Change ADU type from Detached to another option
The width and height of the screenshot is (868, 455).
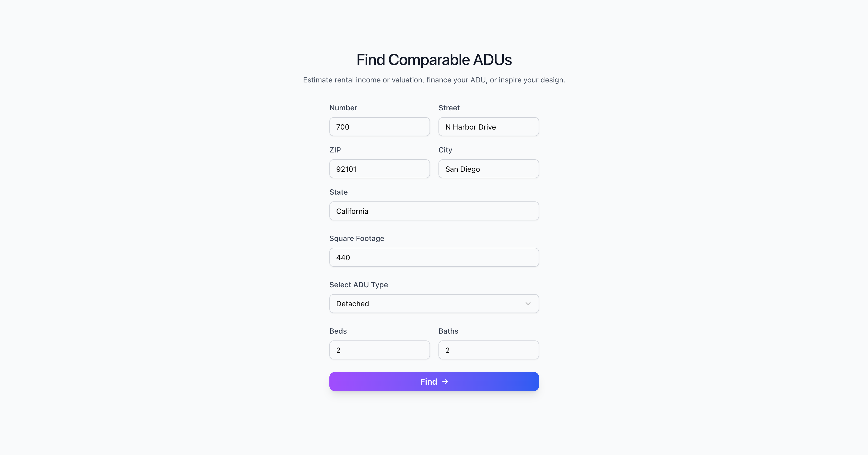point(434,303)
